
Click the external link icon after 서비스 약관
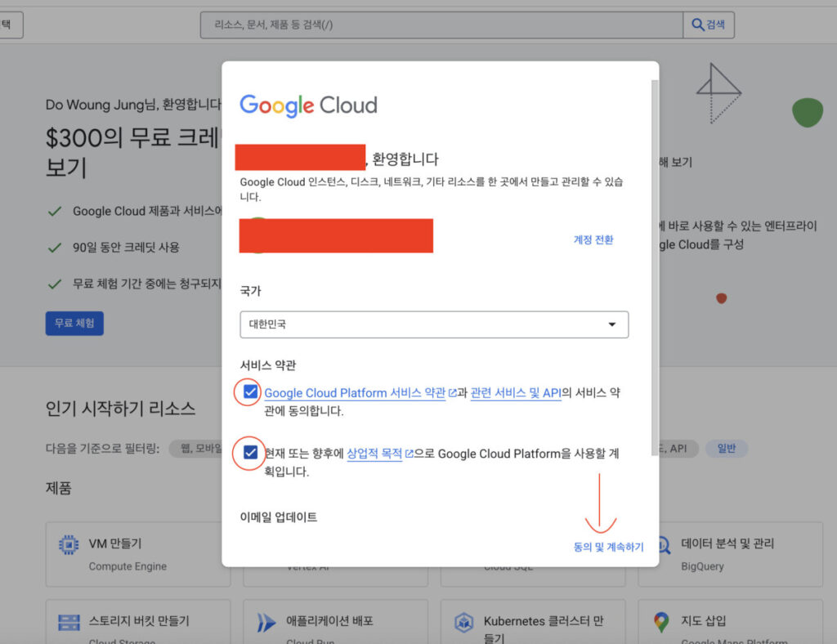coord(452,393)
